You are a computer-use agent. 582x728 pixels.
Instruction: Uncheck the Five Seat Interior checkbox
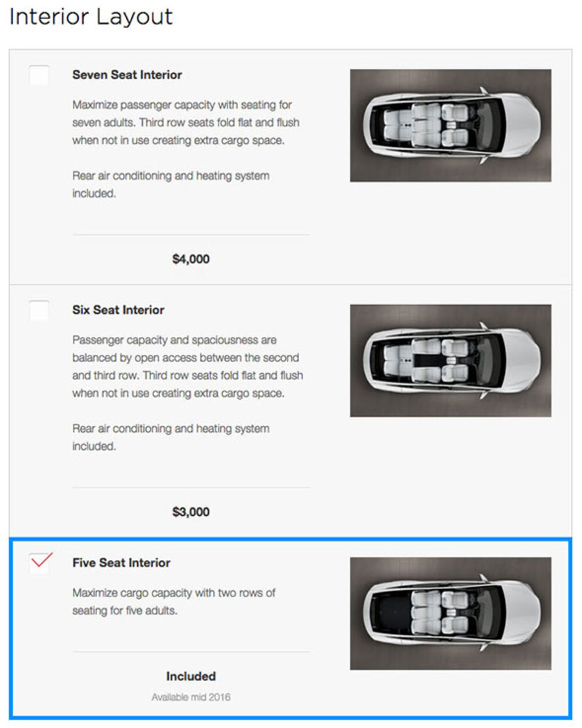39,563
